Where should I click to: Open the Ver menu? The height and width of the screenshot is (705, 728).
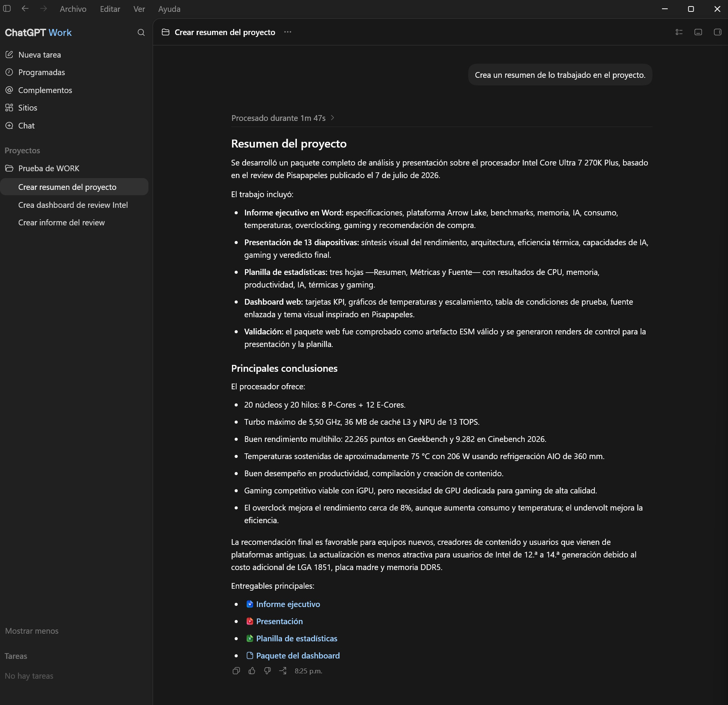coord(139,9)
